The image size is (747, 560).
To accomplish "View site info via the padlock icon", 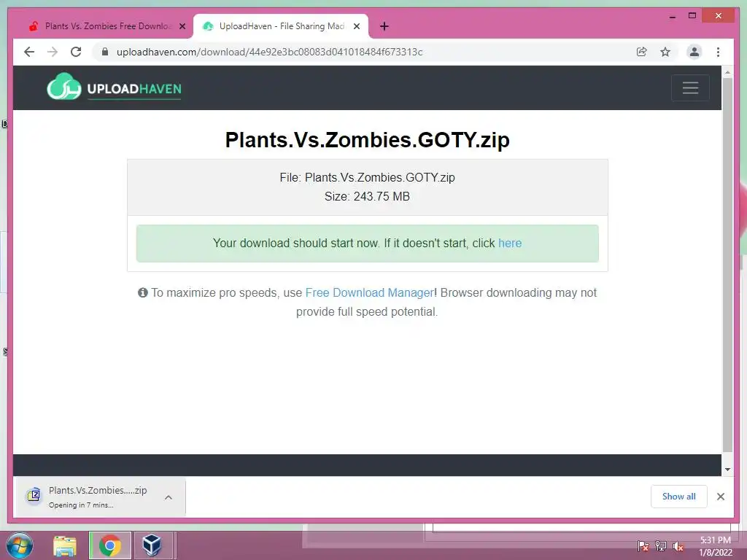I will (105, 52).
